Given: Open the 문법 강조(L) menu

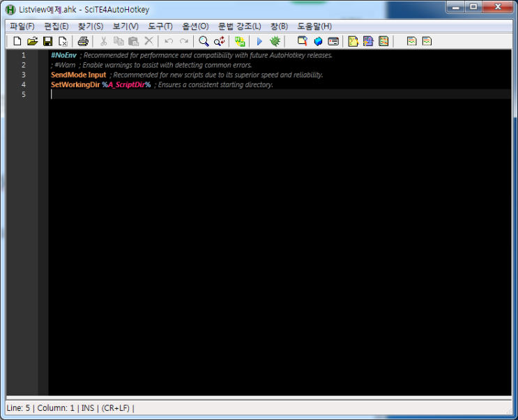Looking at the screenshot, I should (x=239, y=26).
